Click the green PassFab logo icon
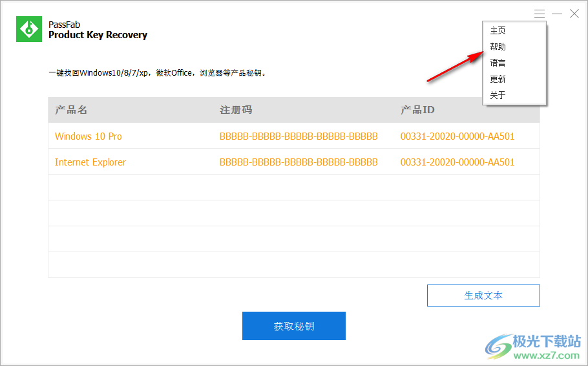Screen dimensions: 588x366 click(x=29, y=29)
